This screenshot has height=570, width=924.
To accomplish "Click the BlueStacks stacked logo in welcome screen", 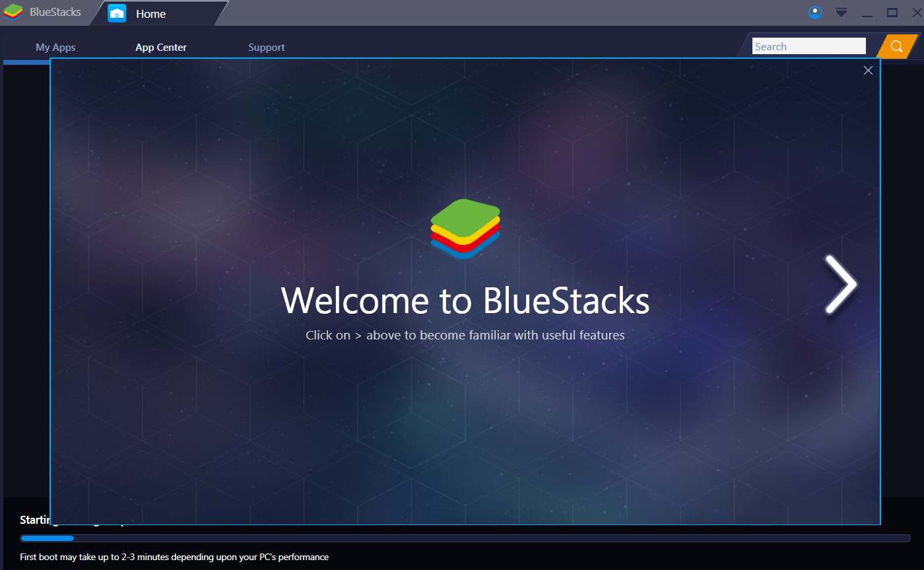I will click(x=465, y=229).
